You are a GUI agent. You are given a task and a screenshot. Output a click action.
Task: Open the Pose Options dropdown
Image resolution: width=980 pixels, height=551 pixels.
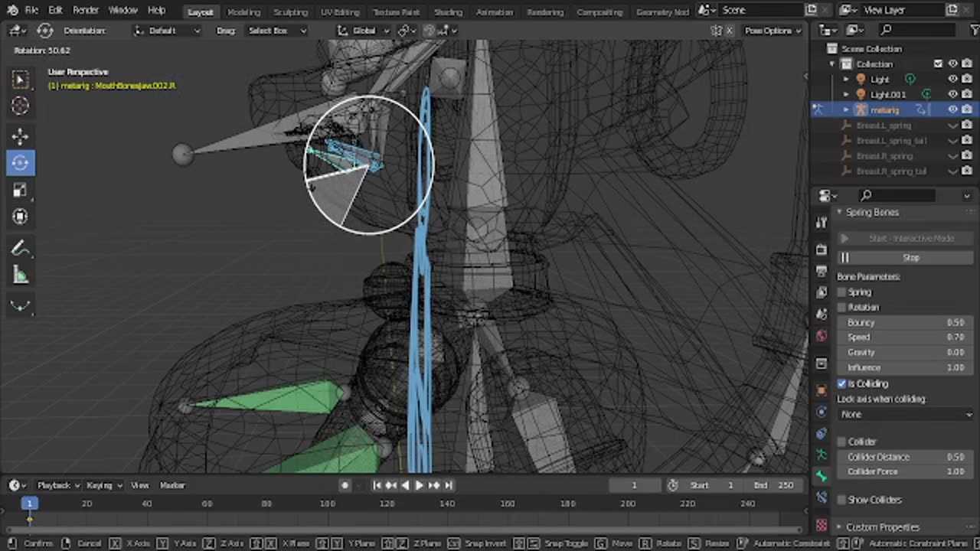(773, 31)
